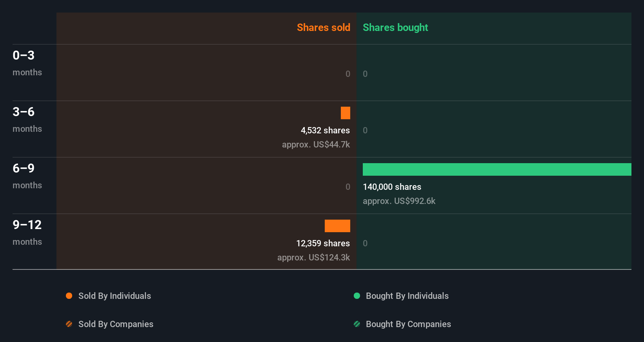Click the 140,000 shares label

point(392,187)
